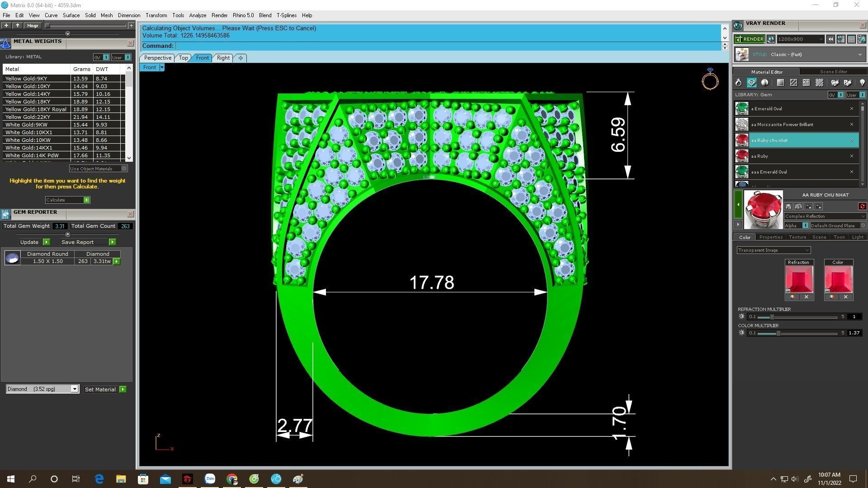Select the gem material library icon
This screenshot has height=488, width=868.
(x=751, y=83)
